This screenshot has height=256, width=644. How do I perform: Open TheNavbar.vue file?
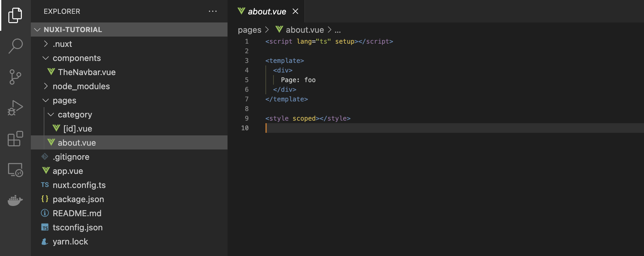coord(86,72)
